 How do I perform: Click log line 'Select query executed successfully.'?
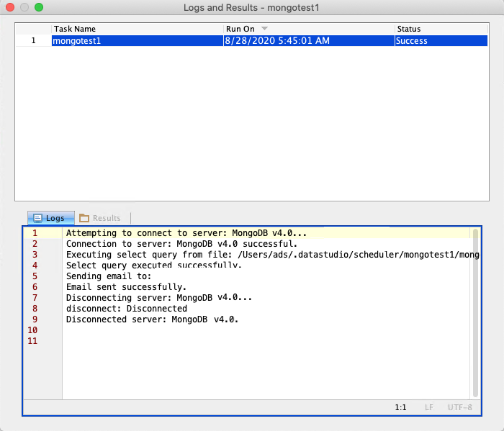pyautogui.click(x=153, y=266)
